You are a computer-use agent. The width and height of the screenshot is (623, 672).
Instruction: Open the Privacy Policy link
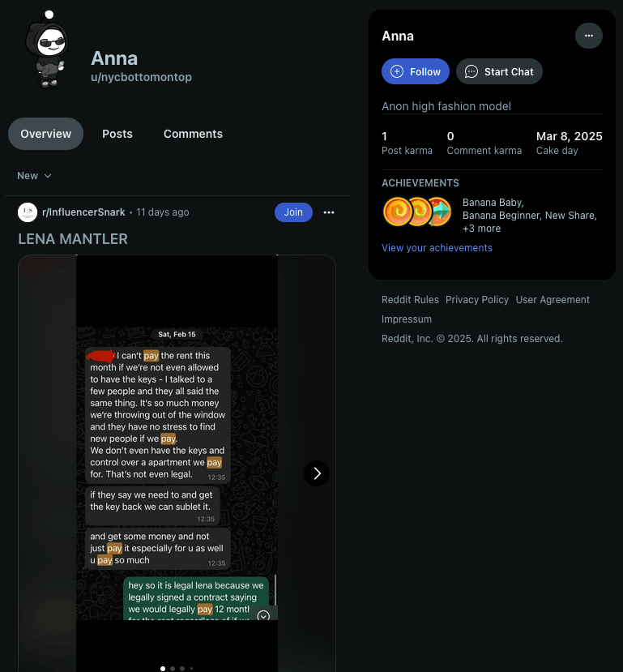[x=477, y=300]
